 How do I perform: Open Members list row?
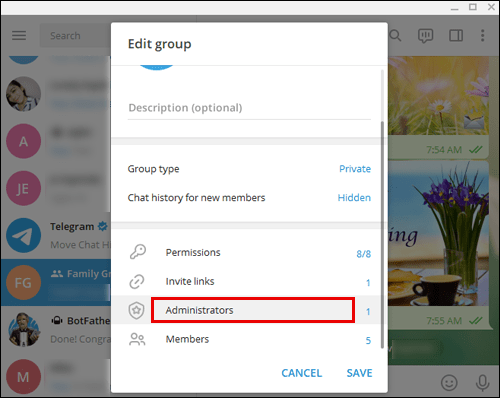click(x=249, y=339)
